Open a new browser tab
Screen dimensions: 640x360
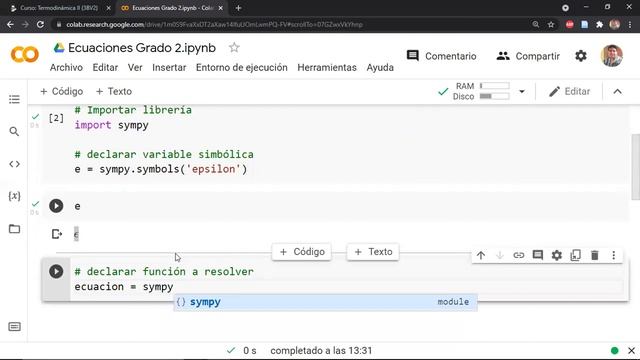coord(238,8)
